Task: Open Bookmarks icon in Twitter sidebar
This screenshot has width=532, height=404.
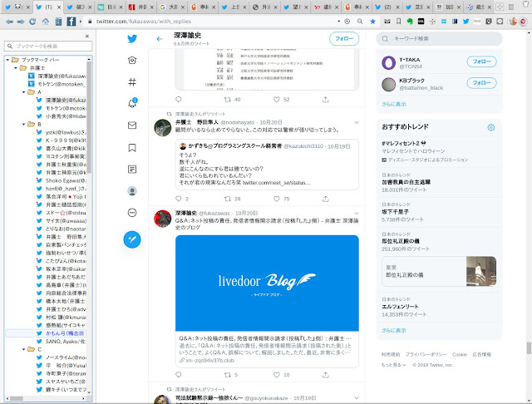Action: coord(132,148)
